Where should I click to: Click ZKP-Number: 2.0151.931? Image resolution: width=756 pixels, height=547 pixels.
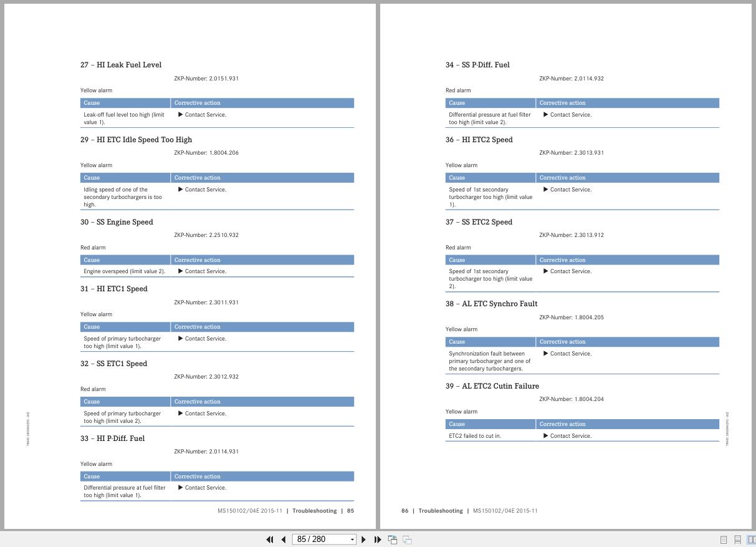206,79
